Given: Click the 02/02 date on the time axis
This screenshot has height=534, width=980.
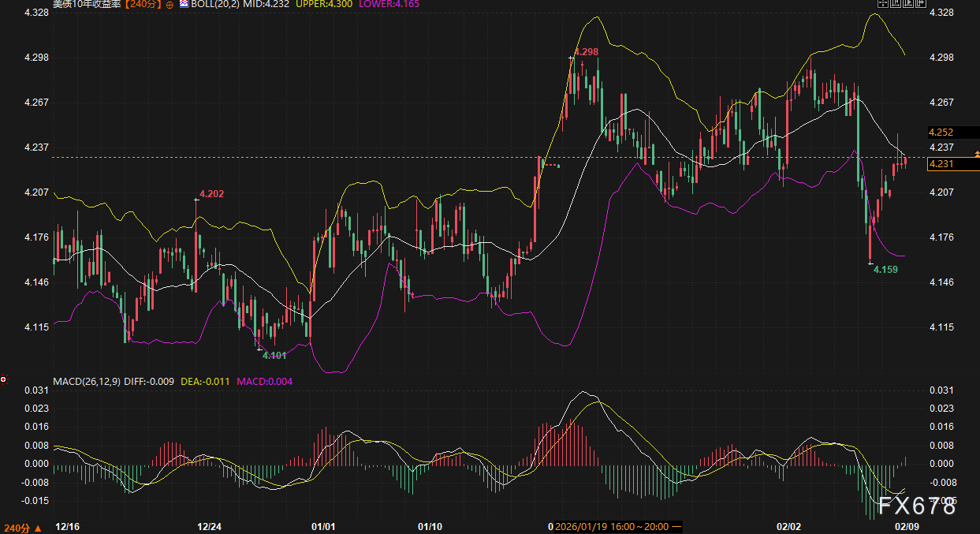Looking at the screenshot, I should click(x=789, y=526).
